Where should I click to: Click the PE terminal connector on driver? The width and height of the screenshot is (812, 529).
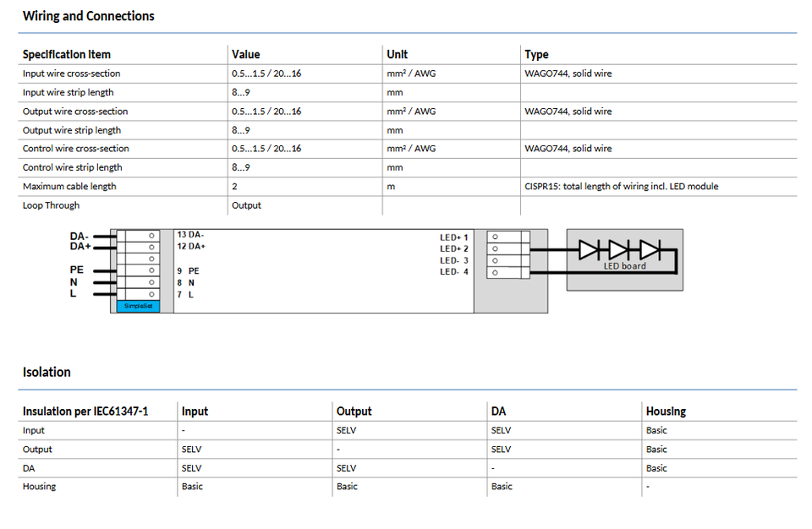pyautogui.click(x=138, y=270)
